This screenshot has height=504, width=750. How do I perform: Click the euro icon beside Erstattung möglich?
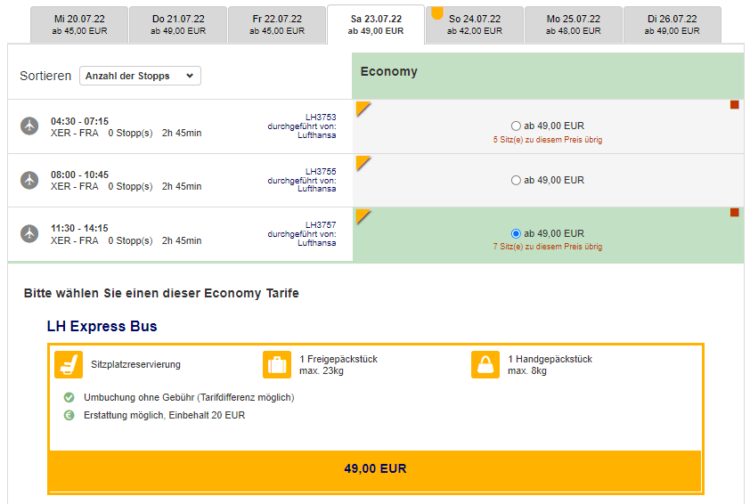pyautogui.click(x=69, y=415)
